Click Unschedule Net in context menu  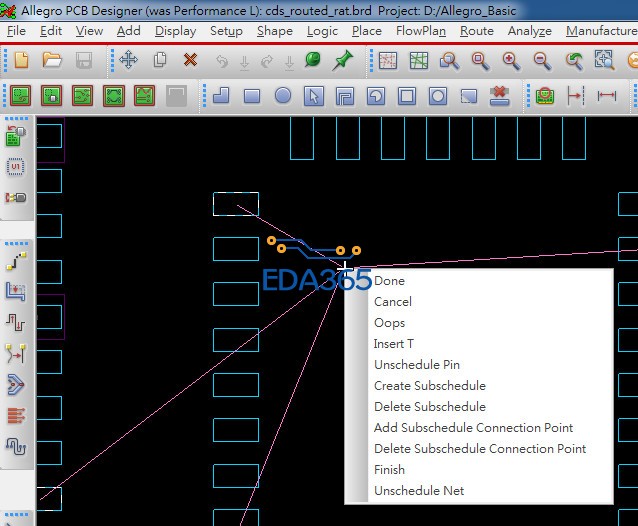(419, 491)
